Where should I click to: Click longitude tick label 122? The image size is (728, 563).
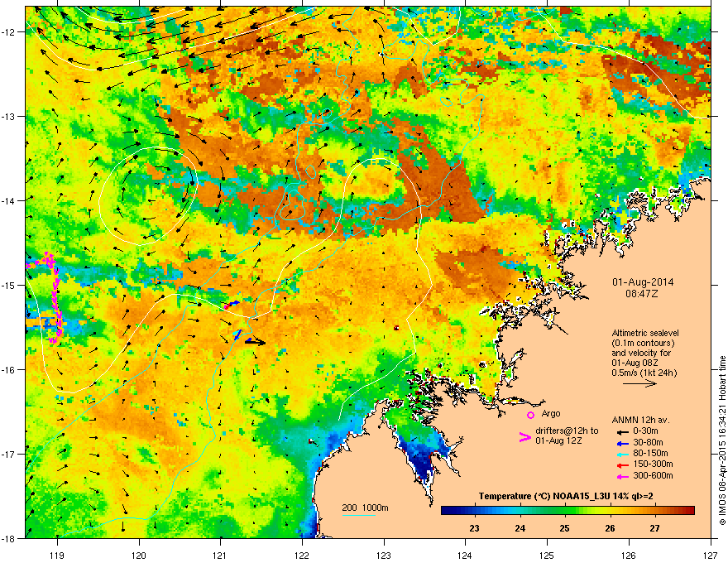click(x=302, y=555)
